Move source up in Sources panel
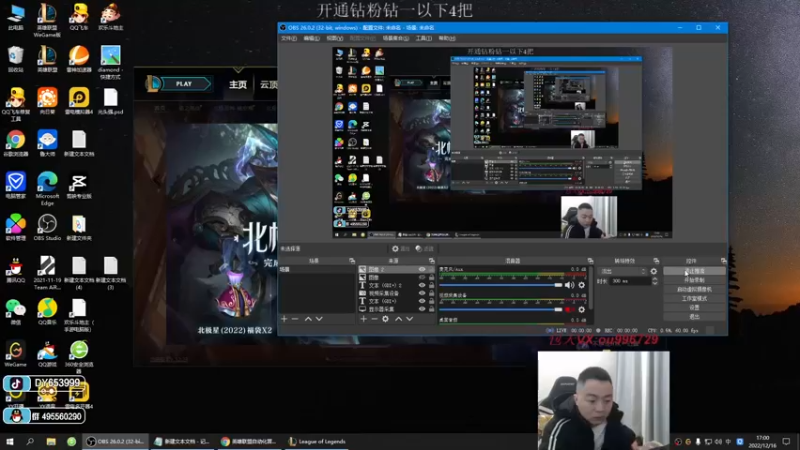This screenshot has width=800, height=450. coord(398,319)
